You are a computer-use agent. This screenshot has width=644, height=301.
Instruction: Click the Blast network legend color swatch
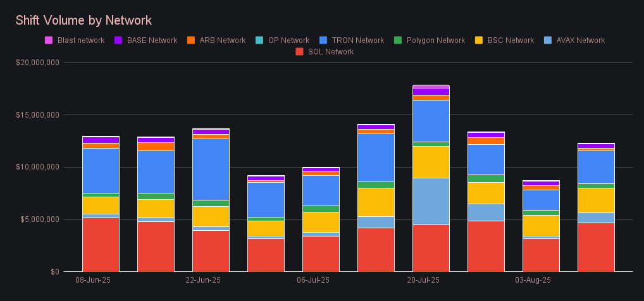pyautogui.click(x=48, y=40)
